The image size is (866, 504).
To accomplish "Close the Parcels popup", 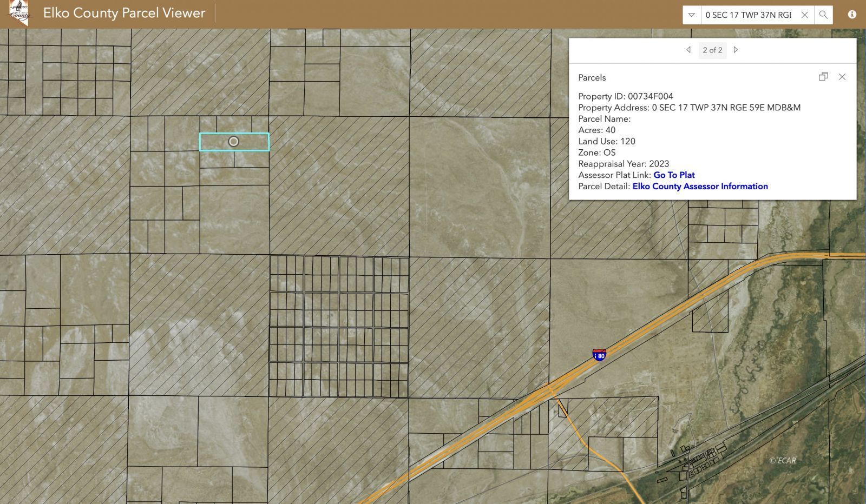I will click(x=842, y=77).
